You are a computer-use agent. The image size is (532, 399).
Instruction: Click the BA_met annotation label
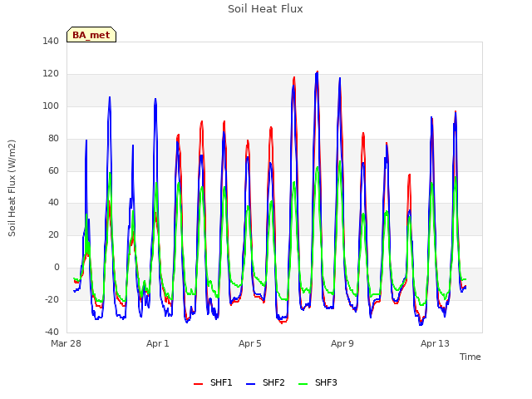point(91,35)
